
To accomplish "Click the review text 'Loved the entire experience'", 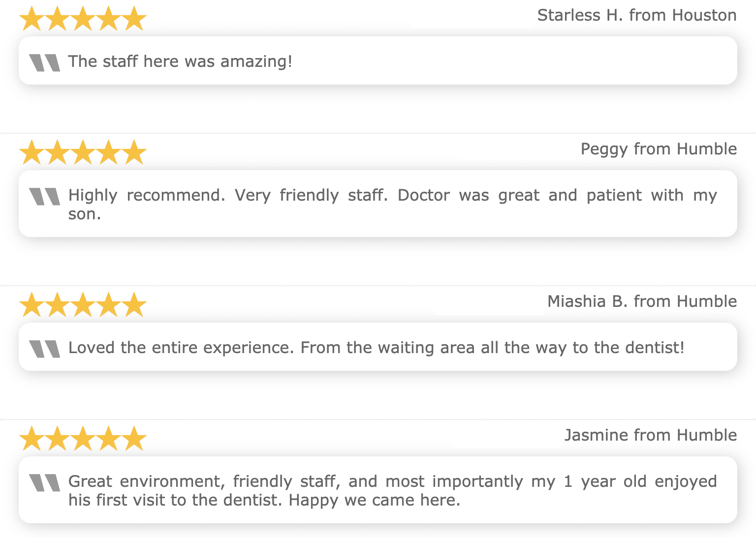I will (x=377, y=348).
